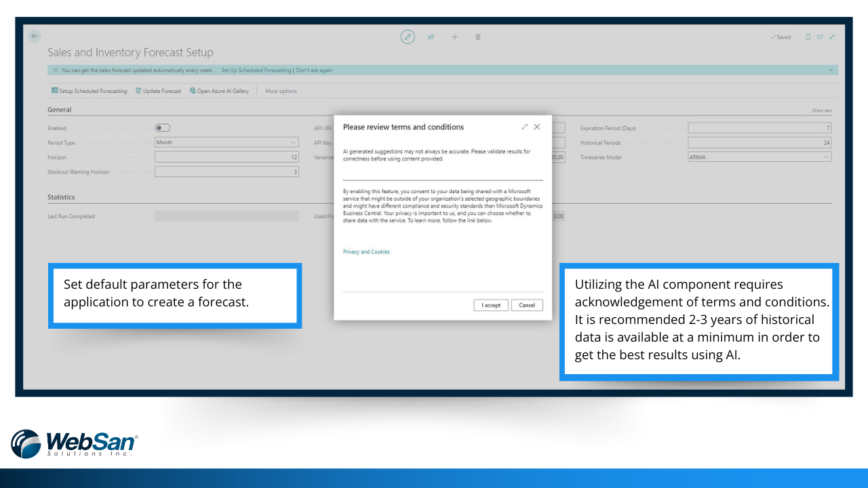The width and height of the screenshot is (868, 488).
Task: Click 'Sales and Inventory Forecast Setup' title
Action: pyautogui.click(x=130, y=52)
